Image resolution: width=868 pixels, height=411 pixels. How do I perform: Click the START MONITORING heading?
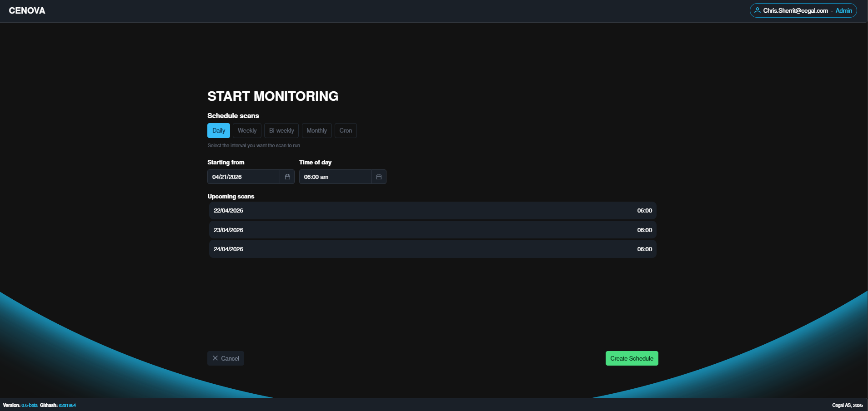pos(273,96)
